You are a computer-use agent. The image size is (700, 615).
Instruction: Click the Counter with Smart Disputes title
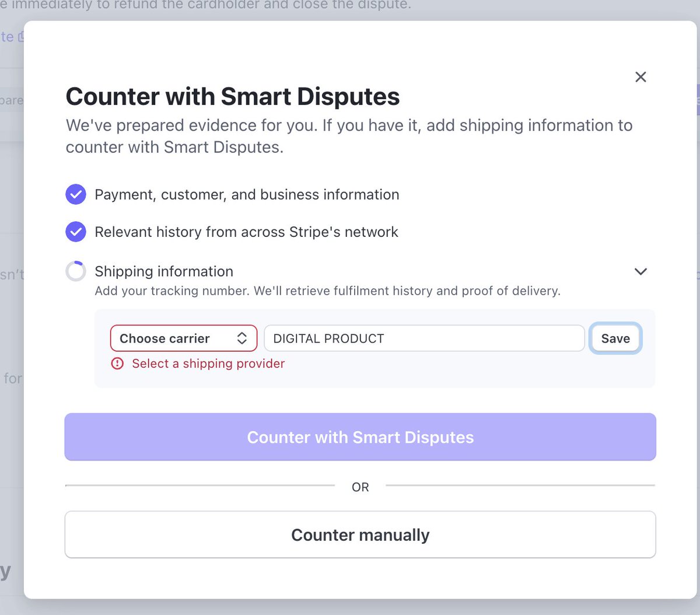pos(233,96)
